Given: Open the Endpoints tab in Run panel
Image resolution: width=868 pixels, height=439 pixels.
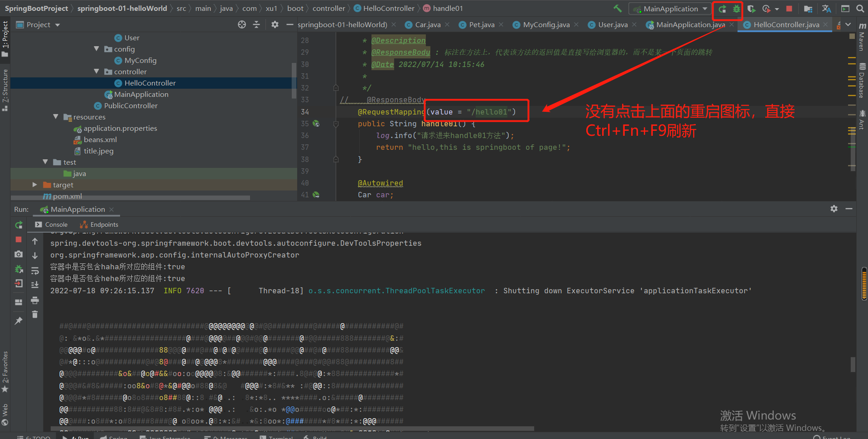Looking at the screenshot, I should click(99, 224).
